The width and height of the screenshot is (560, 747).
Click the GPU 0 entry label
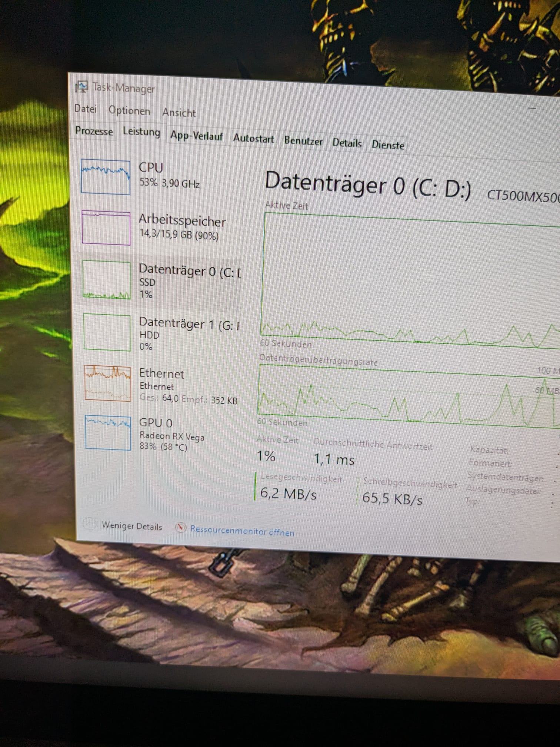[156, 423]
